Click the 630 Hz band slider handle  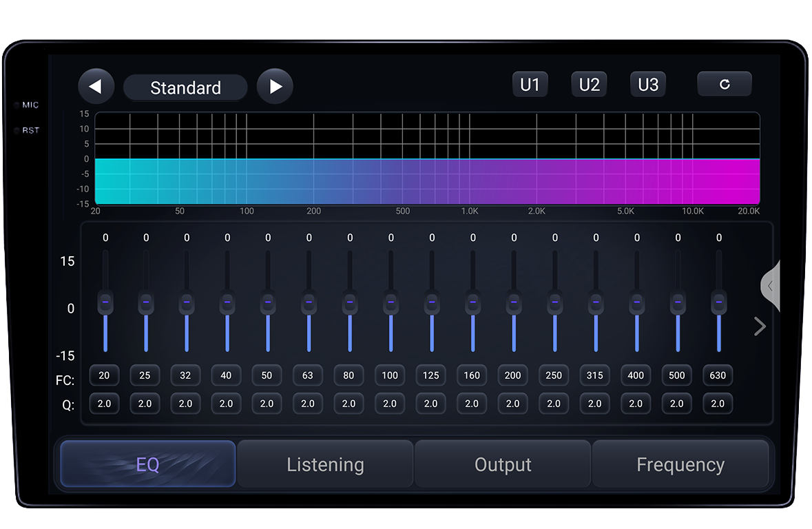tap(718, 302)
